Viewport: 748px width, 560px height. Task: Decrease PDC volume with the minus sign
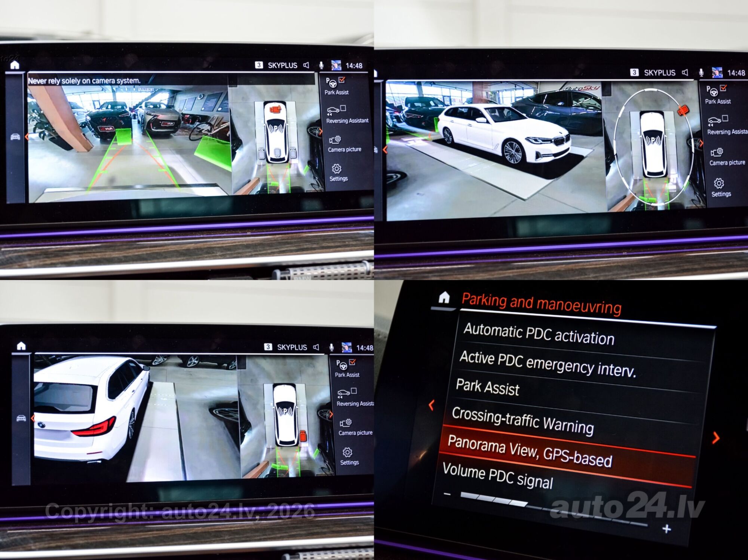(x=447, y=494)
